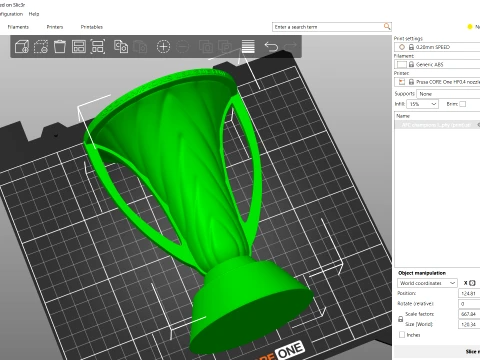
Task: Click the greyed-out Remove instance minus icon
Action: pos(182,47)
